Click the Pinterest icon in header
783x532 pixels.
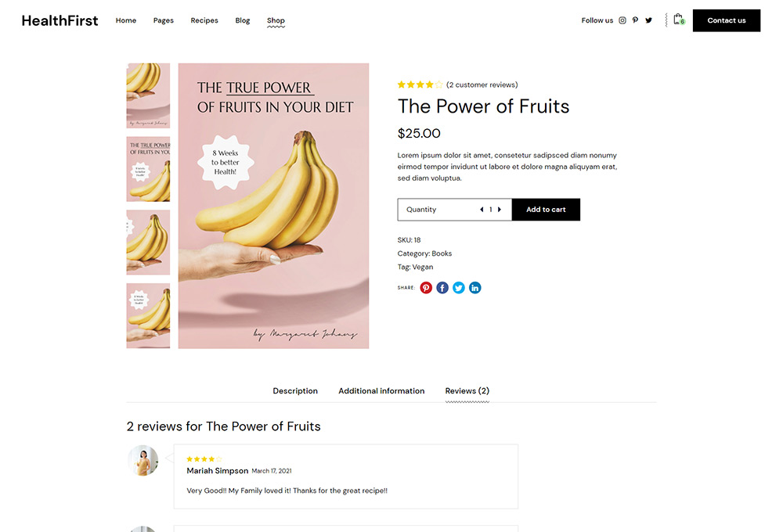point(635,20)
